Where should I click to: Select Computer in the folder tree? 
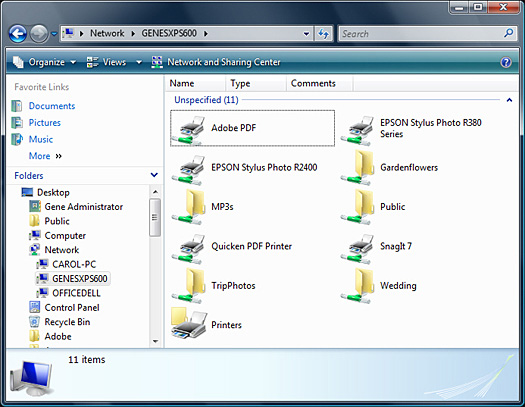(x=65, y=236)
